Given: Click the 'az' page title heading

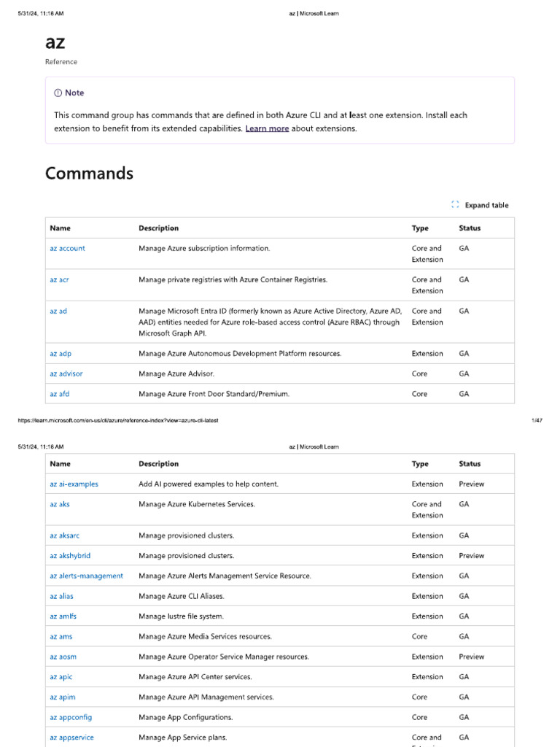Looking at the screenshot, I should tap(55, 42).
